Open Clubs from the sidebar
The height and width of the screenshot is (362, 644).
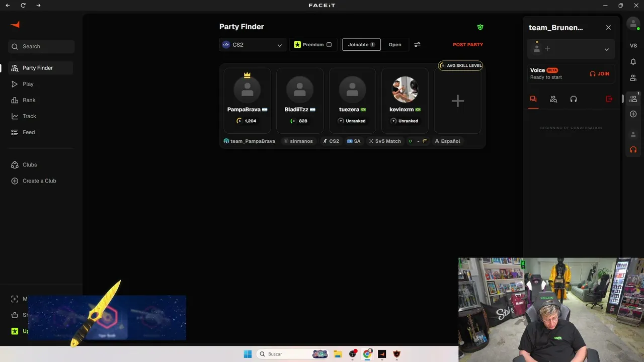pos(30,165)
